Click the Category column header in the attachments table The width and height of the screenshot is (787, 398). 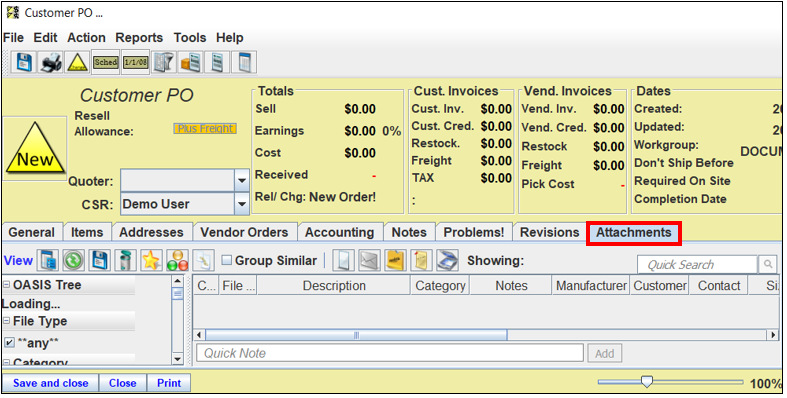440,286
